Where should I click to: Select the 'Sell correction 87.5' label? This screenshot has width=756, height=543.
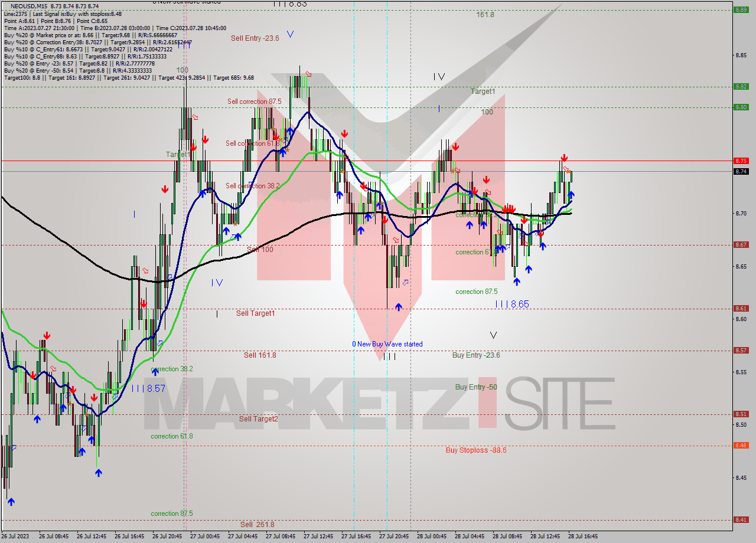[x=254, y=102]
